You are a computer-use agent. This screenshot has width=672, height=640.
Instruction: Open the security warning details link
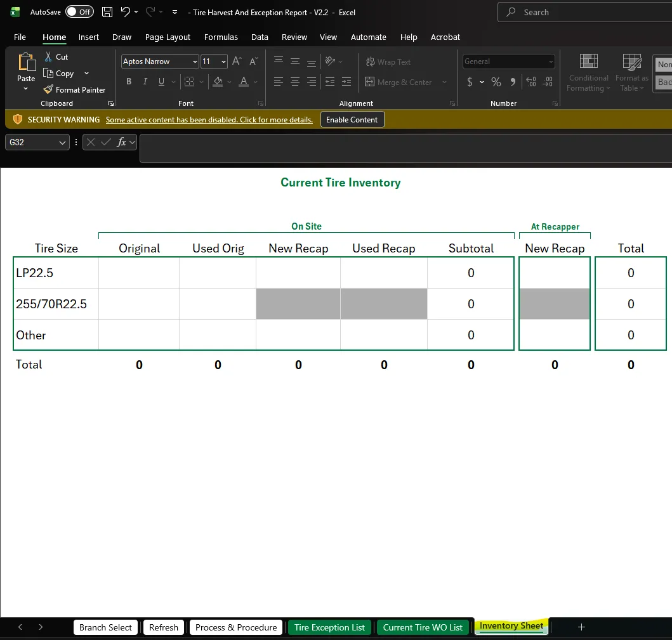coord(209,120)
